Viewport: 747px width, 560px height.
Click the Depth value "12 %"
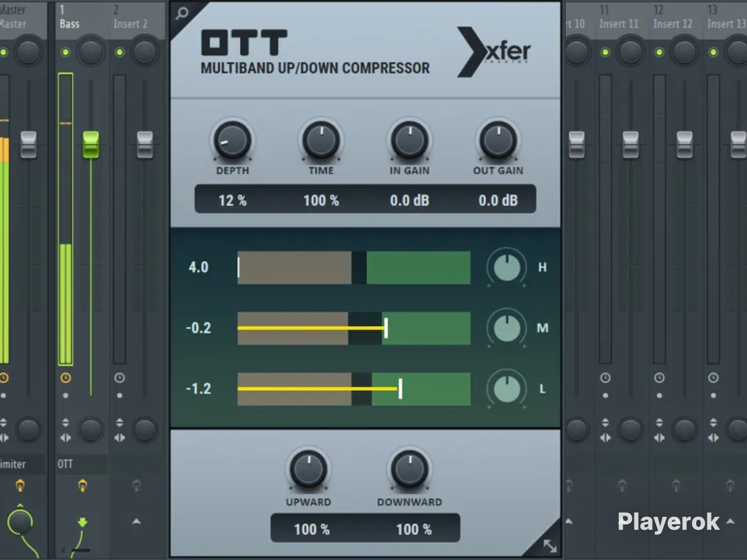coord(232,201)
